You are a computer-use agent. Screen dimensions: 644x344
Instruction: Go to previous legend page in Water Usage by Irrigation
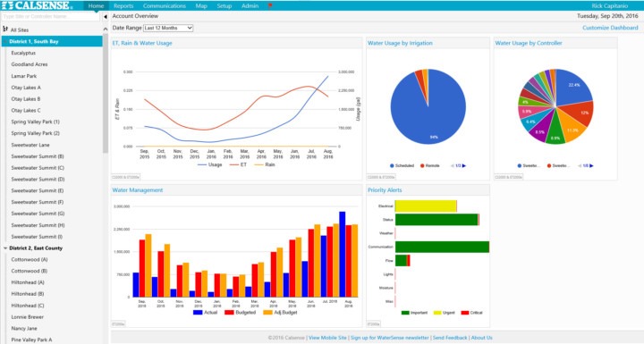[453, 166]
